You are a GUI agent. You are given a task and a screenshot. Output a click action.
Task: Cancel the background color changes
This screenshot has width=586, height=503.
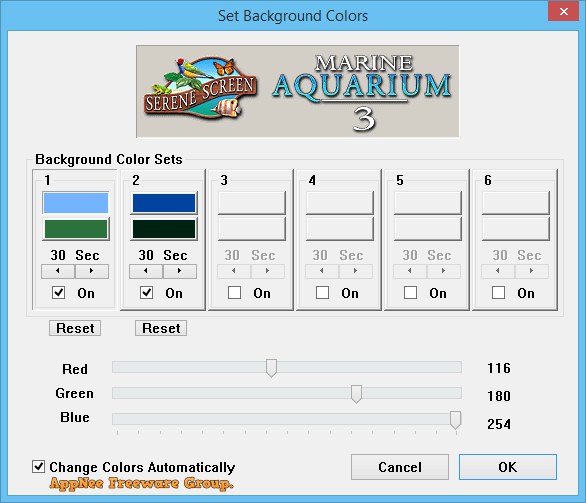pos(400,467)
